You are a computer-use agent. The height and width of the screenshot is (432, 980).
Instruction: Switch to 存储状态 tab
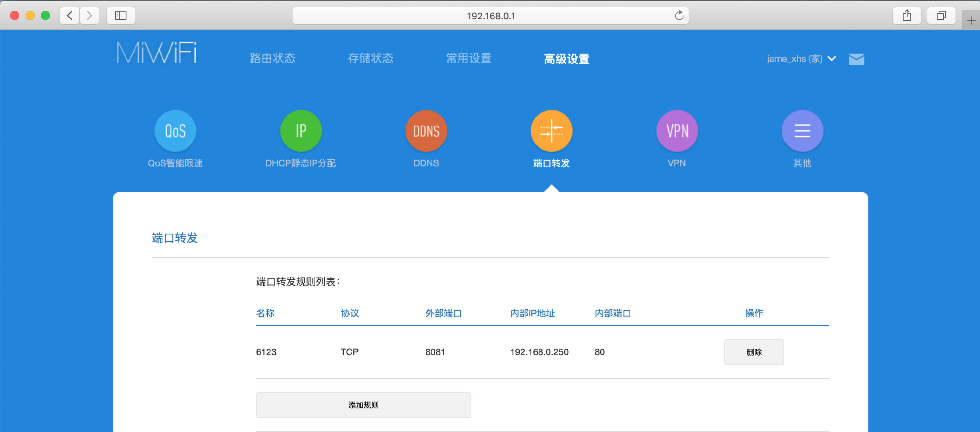(371, 58)
